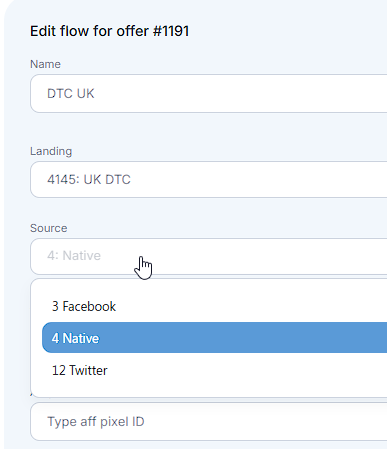Open the Source dropdown field
Viewport: 387px width, 449px height.
point(209,256)
